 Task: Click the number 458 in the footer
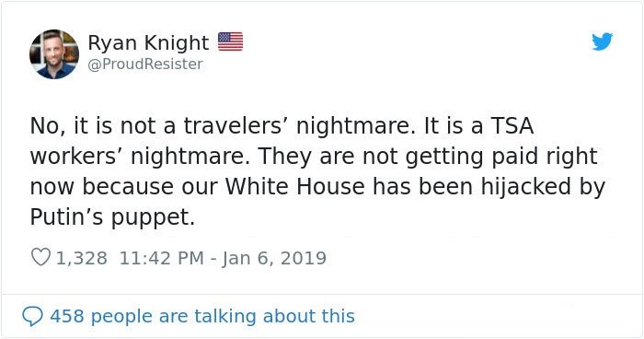(x=67, y=316)
